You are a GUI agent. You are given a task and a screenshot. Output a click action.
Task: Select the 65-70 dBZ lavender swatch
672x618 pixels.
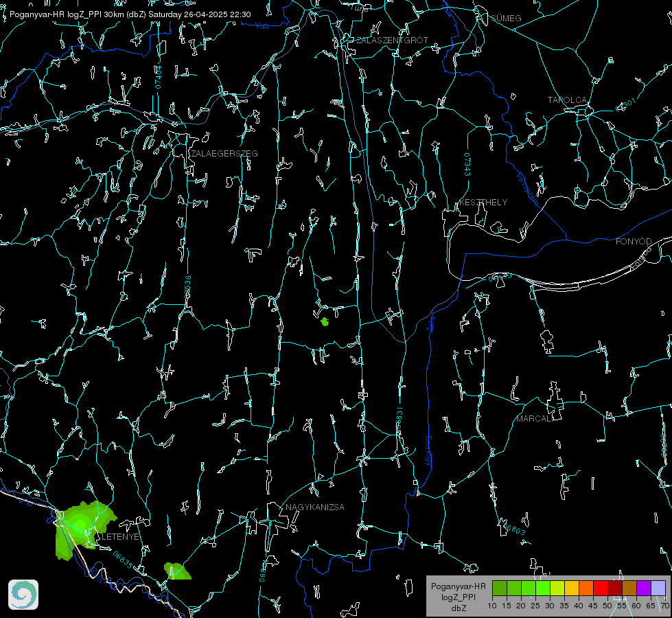tap(658, 588)
